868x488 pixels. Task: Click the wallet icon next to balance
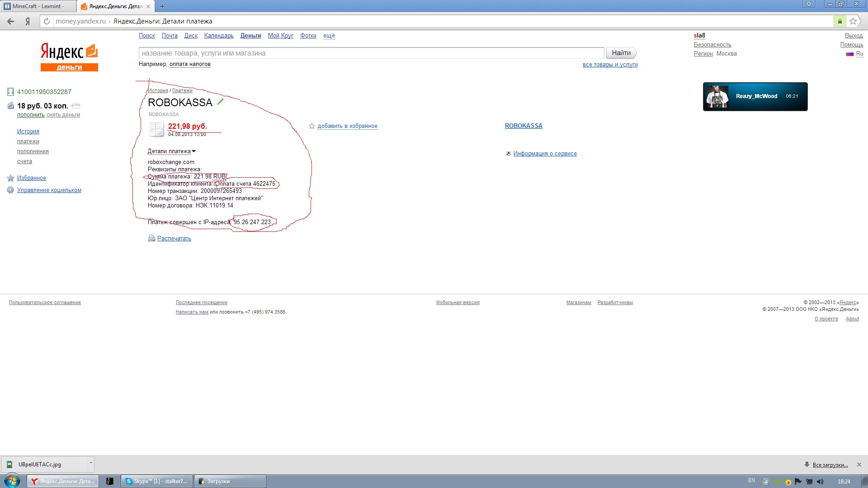(x=11, y=106)
